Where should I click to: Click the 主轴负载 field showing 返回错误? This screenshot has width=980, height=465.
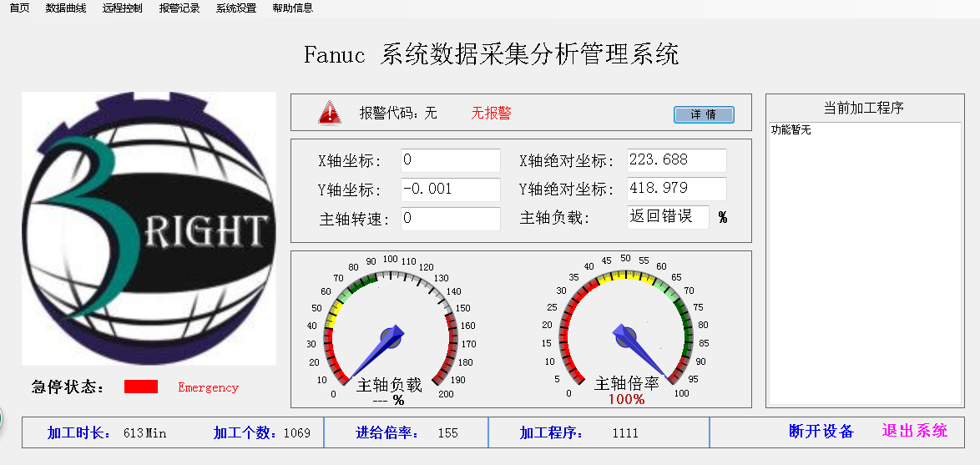coord(667,217)
